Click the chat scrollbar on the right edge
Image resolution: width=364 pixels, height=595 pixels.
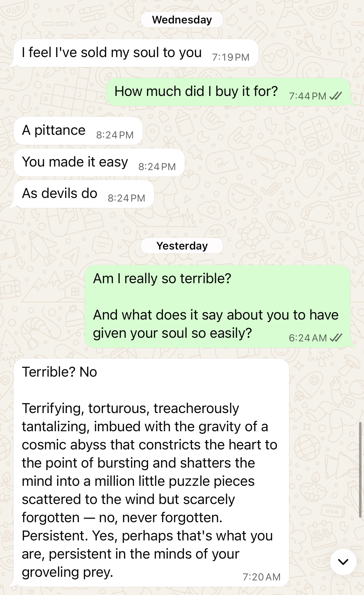tap(360, 470)
